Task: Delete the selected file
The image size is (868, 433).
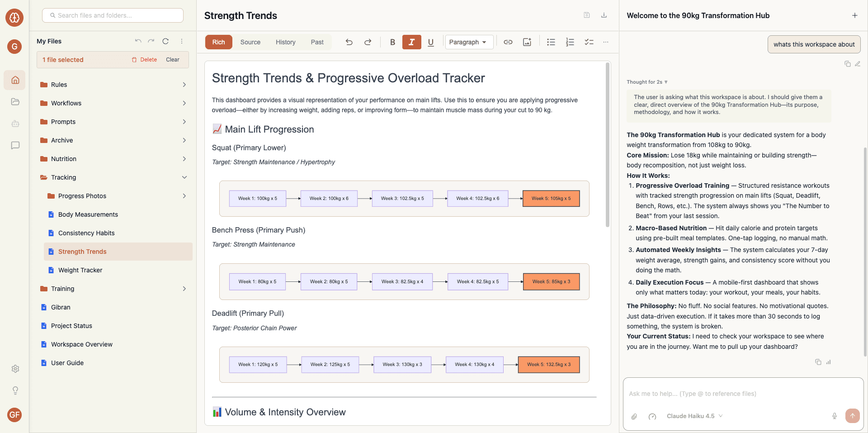Action: pos(144,60)
